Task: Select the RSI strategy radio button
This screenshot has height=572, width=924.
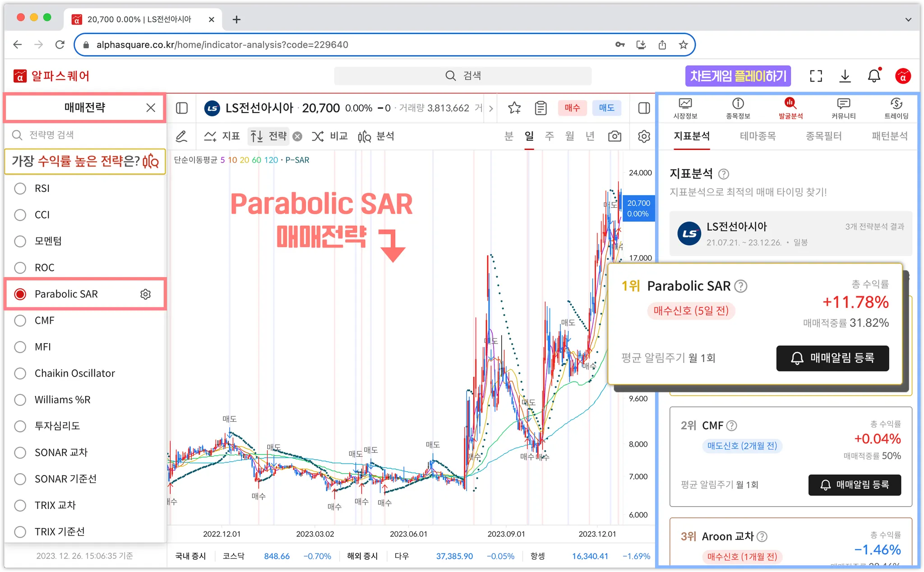Action: click(x=20, y=188)
